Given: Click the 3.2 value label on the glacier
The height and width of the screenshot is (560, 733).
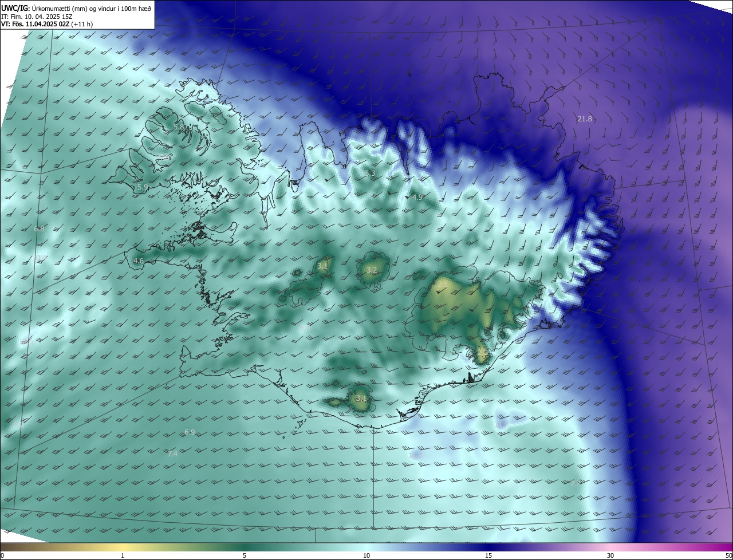Looking at the screenshot, I should pos(372,270).
